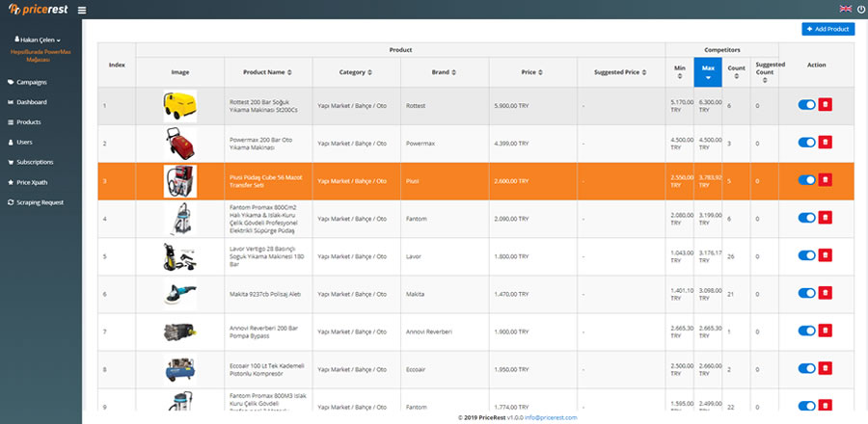Open Users in the sidebar
This screenshot has height=424, width=868.
[20, 142]
